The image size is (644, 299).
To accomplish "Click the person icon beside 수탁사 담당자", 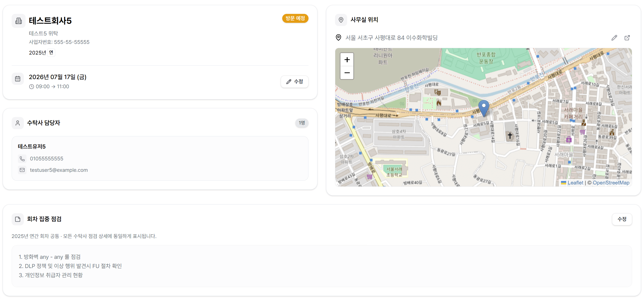I will (18, 123).
